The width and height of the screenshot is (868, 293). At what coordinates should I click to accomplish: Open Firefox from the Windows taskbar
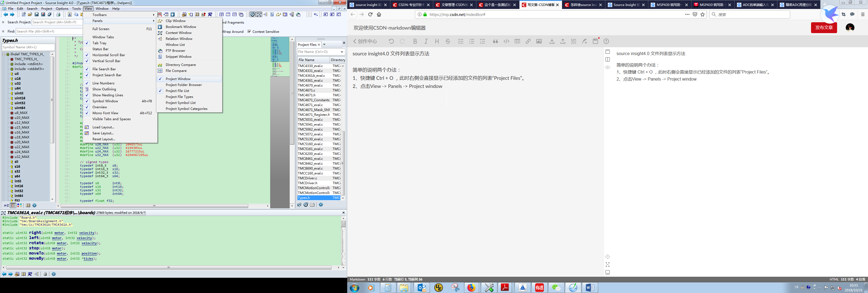point(471,288)
